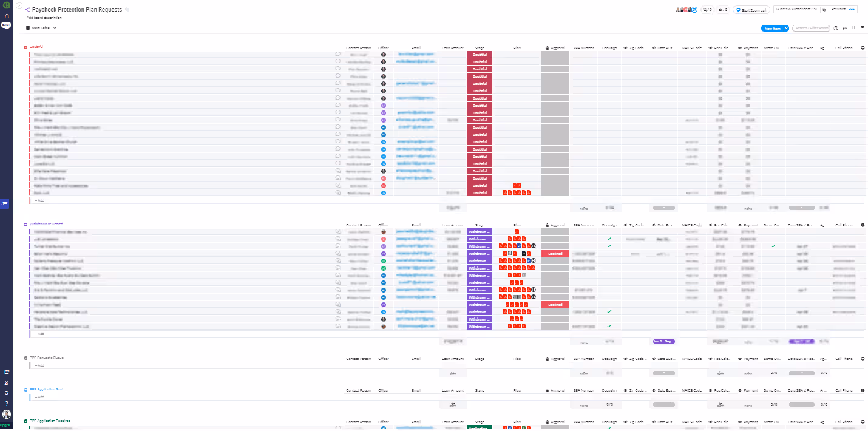
Task: Click SBA Number header in PPP Requests Queue
Action: tap(583, 359)
